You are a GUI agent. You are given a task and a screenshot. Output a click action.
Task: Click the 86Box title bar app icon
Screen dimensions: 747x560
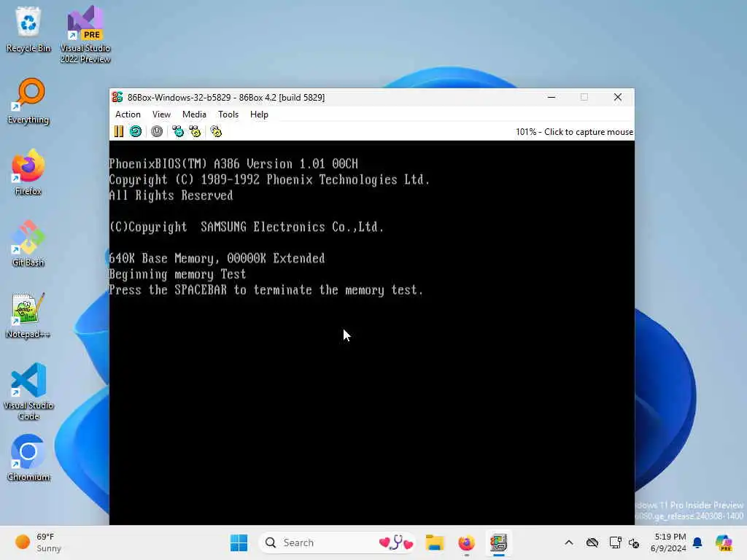click(117, 97)
